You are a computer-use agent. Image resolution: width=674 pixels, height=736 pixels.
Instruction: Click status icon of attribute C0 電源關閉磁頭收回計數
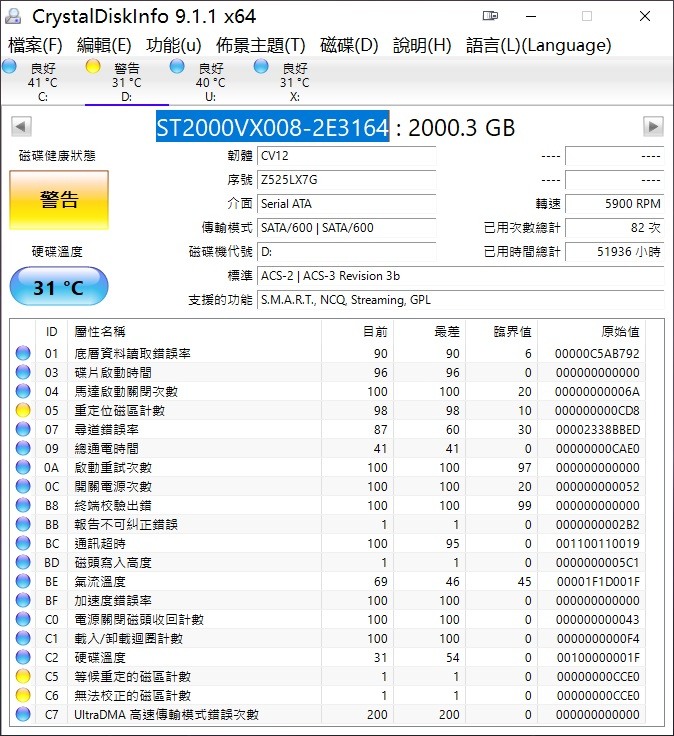[x=23, y=619]
